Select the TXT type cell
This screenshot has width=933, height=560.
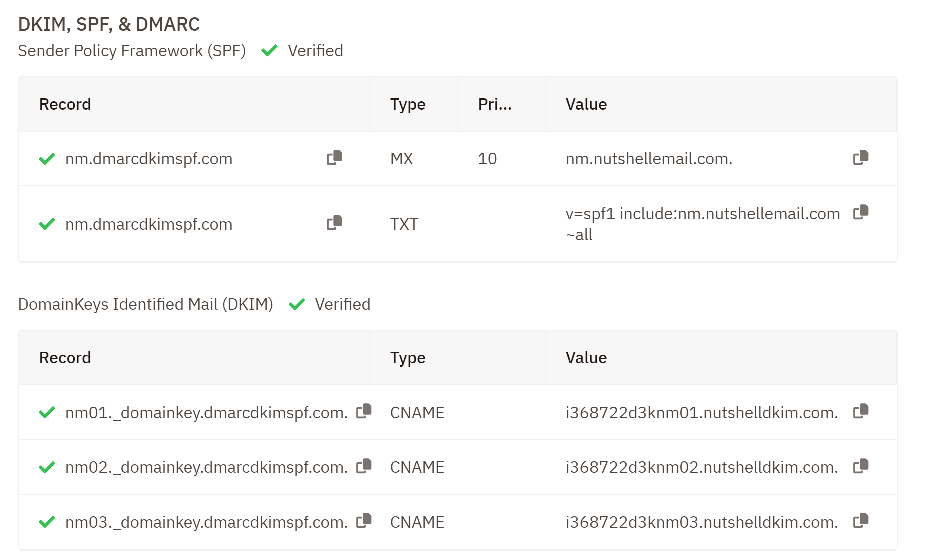click(x=404, y=224)
